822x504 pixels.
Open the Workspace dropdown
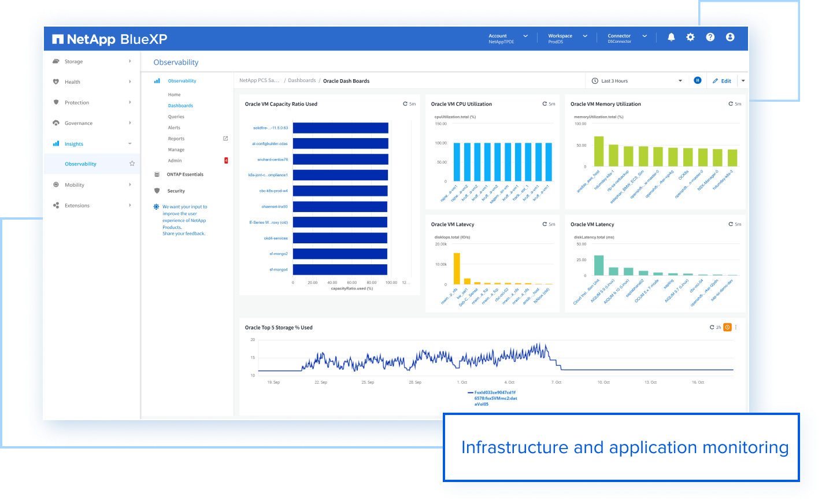pyautogui.click(x=568, y=38)
